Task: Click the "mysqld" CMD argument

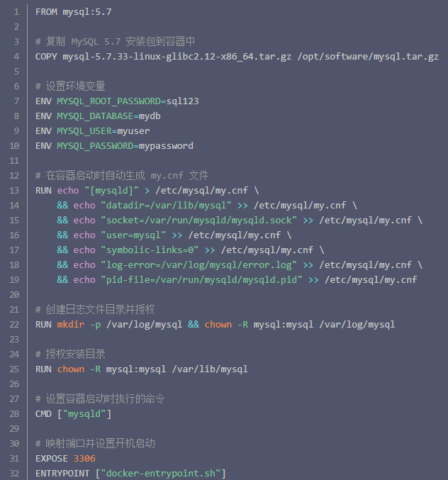Action: [x=84, y=414]
